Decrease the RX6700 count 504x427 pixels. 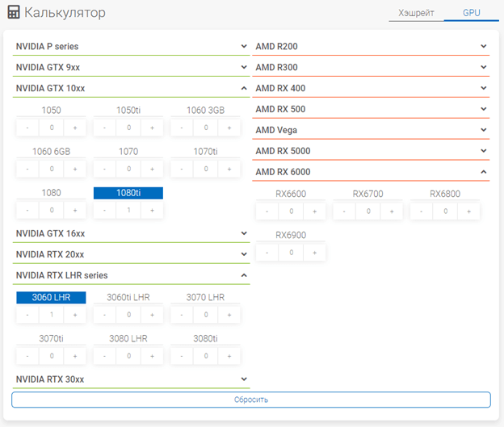344,211
